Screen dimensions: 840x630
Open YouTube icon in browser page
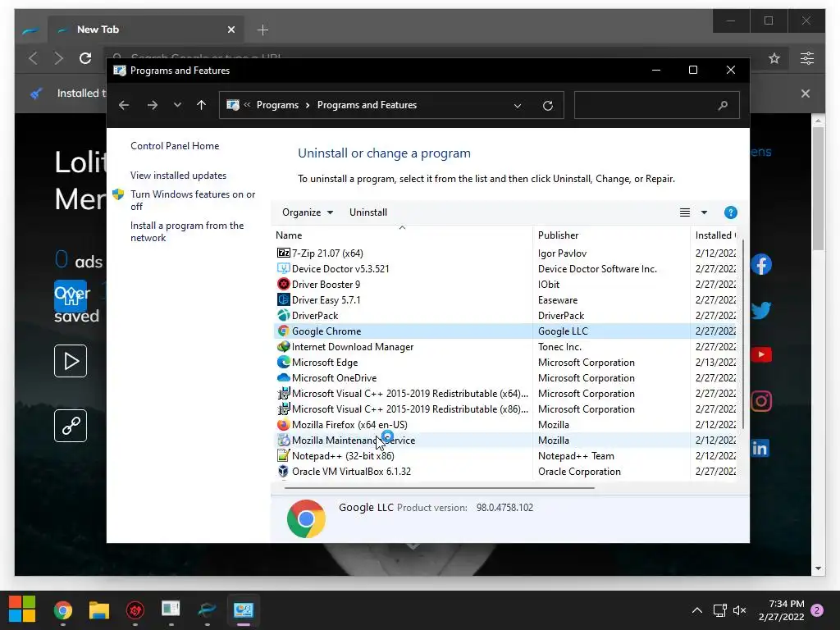760,354
